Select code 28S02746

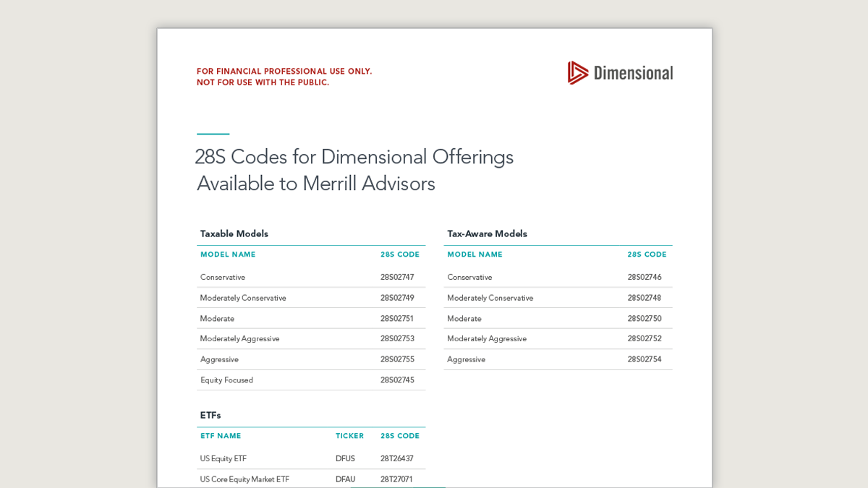pos(644,277)
